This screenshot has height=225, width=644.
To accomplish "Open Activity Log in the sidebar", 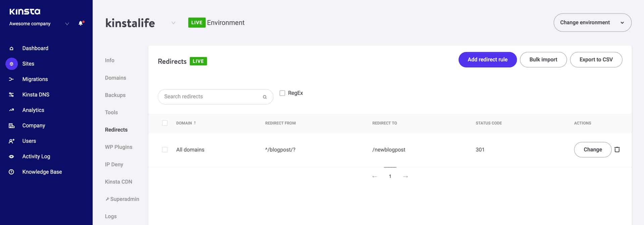I will [x=36, y=156].
